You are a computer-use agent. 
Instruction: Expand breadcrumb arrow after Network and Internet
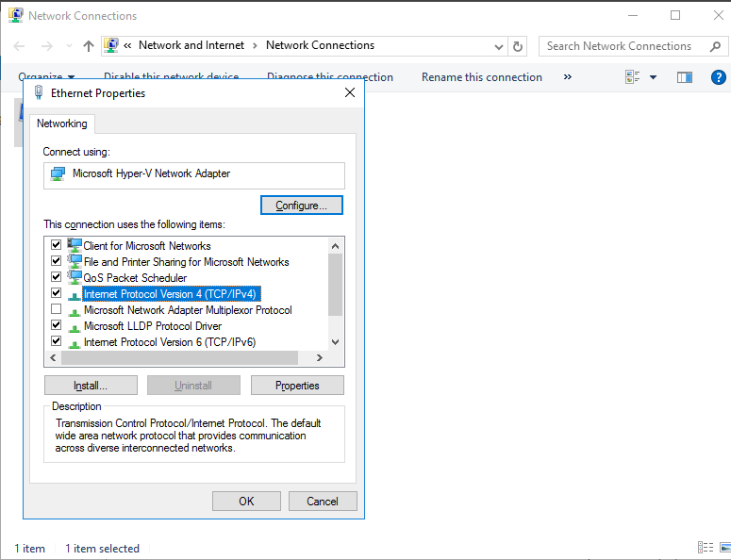(x=255, y=45)
